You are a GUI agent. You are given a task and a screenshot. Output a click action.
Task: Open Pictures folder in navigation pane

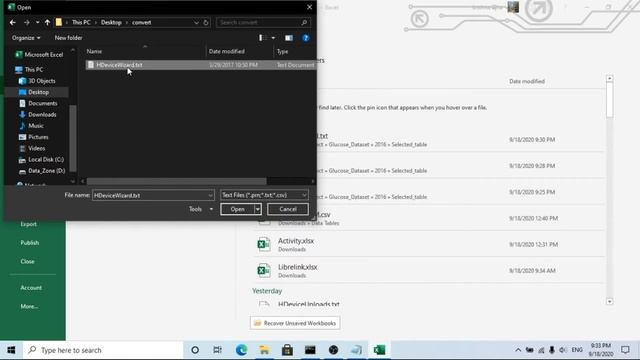tap(33, 137)
